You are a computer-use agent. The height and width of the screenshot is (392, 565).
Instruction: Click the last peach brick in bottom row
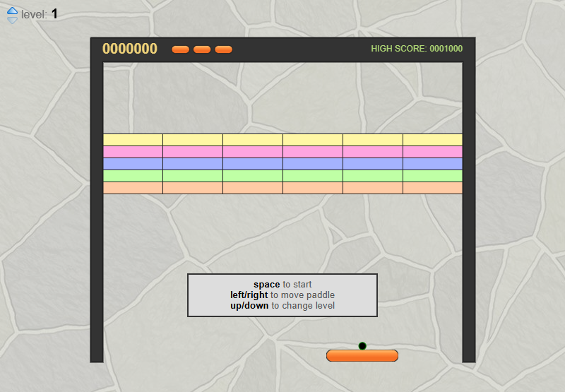433,188
